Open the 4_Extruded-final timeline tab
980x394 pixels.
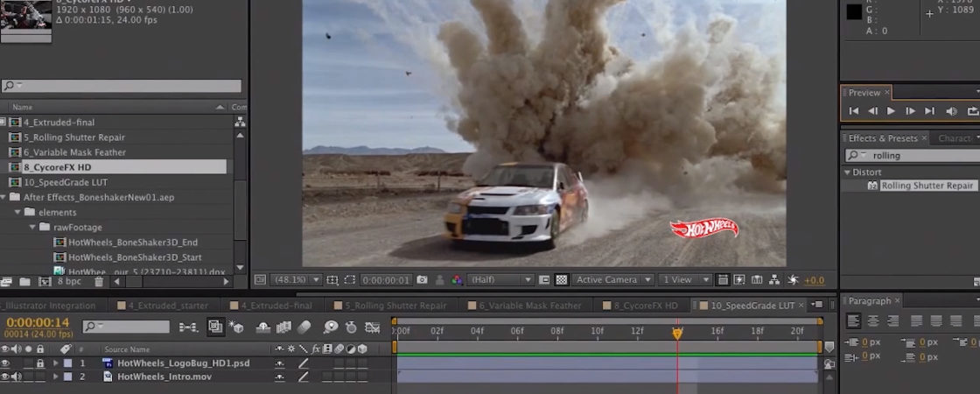tap(276, 306)
